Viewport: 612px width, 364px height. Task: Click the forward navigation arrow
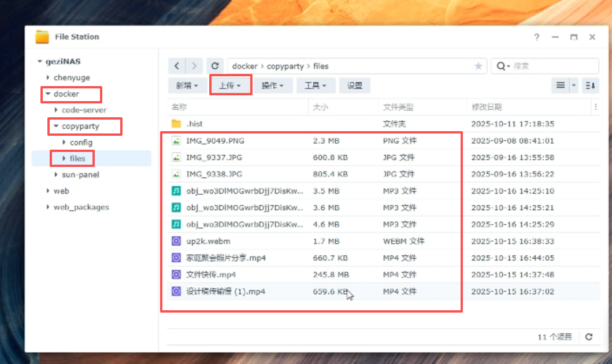[195, 66]
